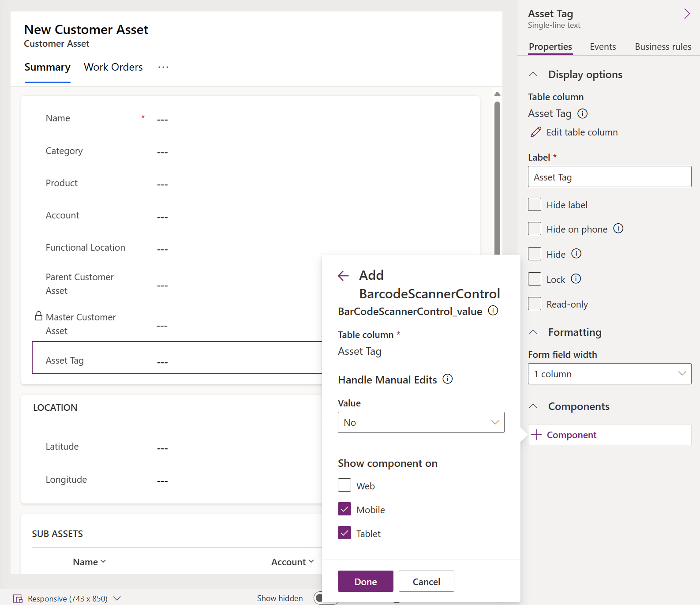This screenshot has height=605, width=700.
Task: Uncheck the Mobile checkbox
Action: (x=344, y=509)
